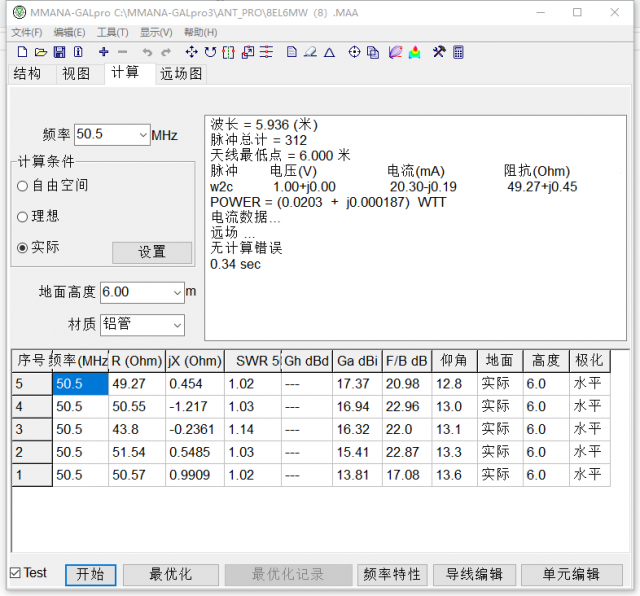
Task: Click the rainbow 3D pattern icon
Action: [x=414, y=52]
